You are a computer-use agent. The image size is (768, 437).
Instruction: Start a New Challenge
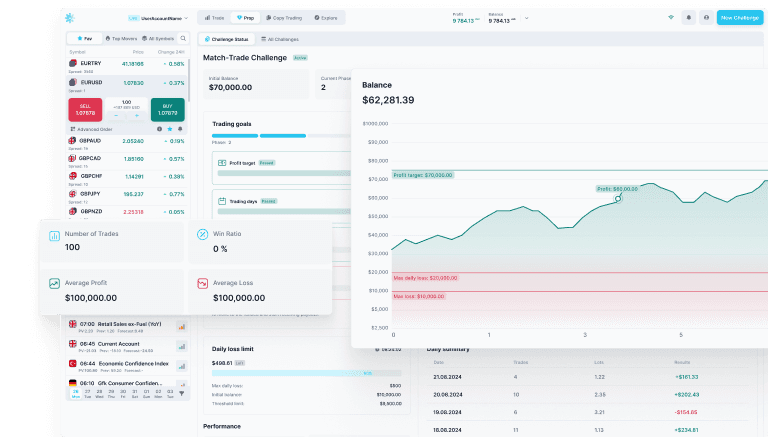click(740, 18)
